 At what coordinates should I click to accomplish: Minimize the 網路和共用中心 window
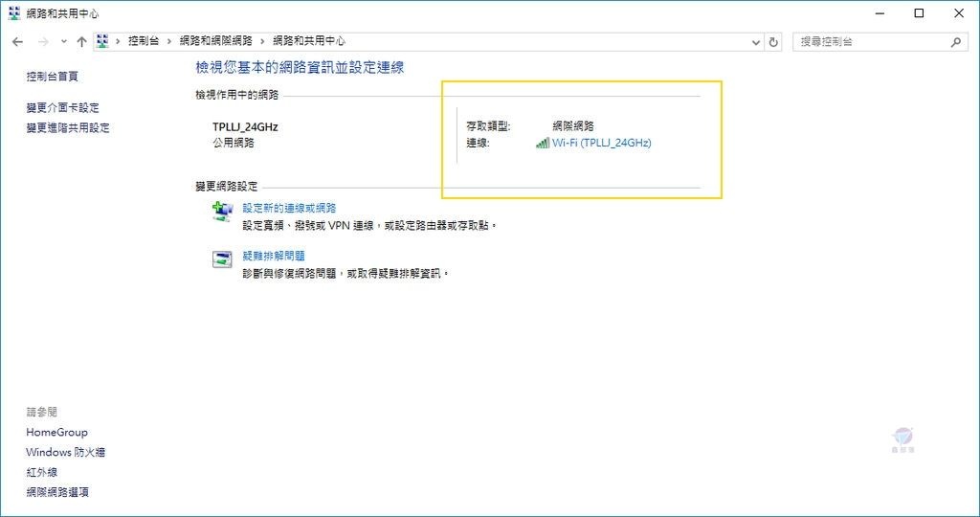[x=880, y=13]
